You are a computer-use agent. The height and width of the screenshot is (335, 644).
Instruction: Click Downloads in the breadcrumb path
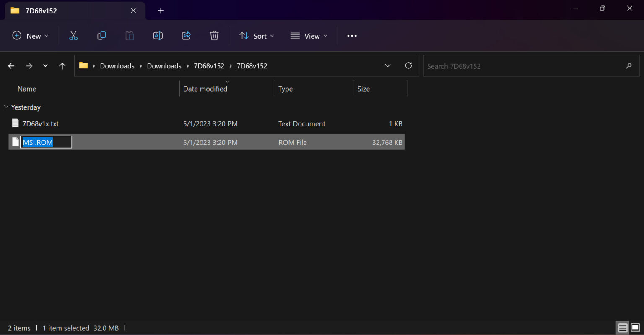(x=117, y=66)
